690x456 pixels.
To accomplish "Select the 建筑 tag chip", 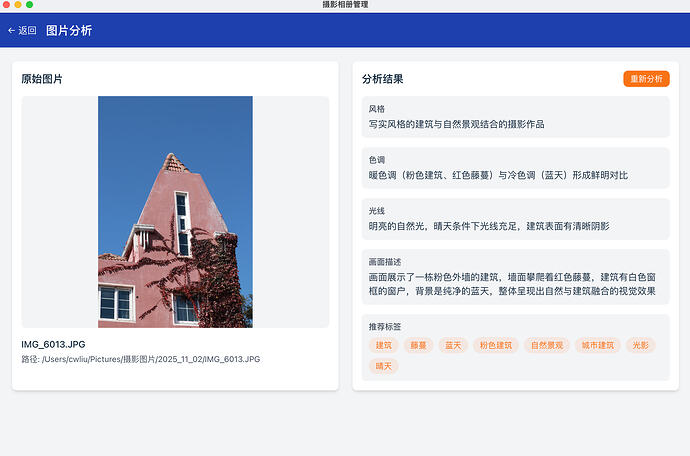I will click(x=383, y=345).
